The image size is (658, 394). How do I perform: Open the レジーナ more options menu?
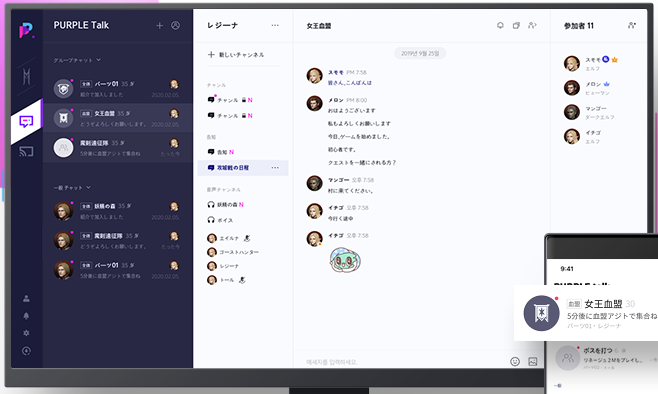point(275,26)
